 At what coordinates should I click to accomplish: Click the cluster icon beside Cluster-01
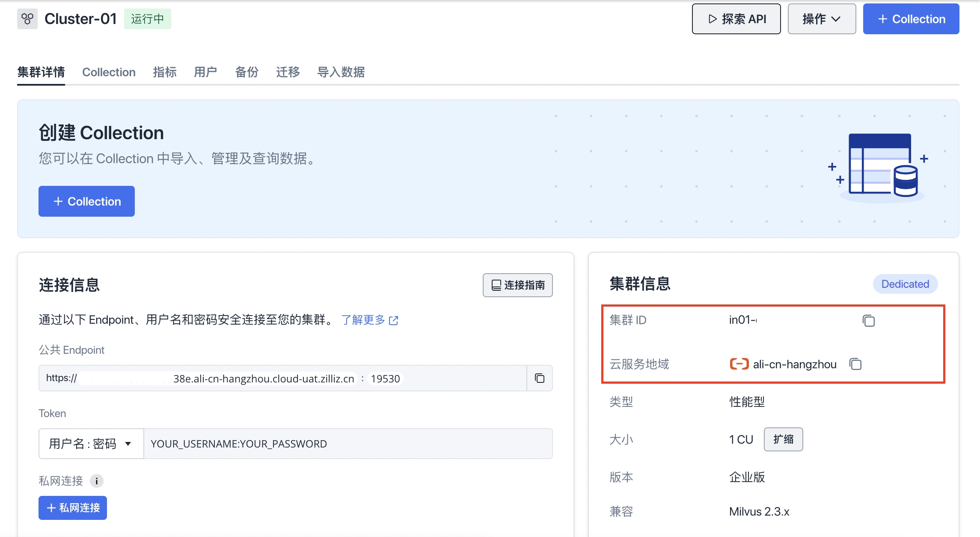coord(27,19)
